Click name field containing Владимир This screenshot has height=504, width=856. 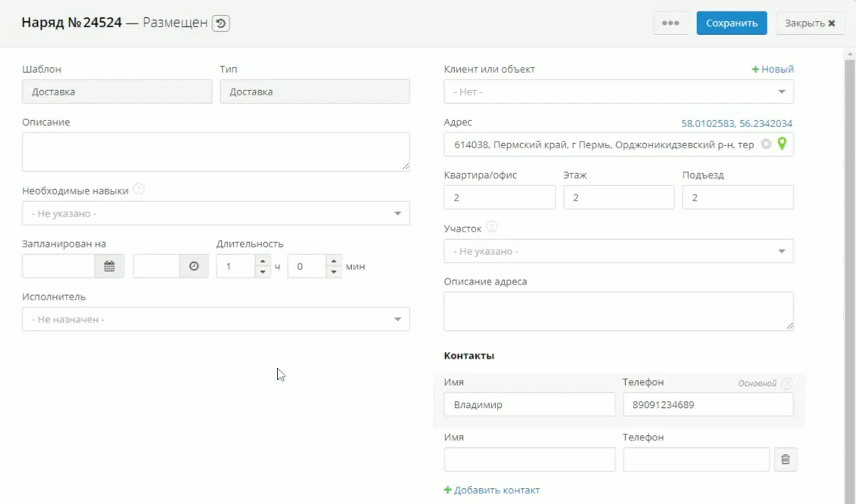tap(530, 405)
